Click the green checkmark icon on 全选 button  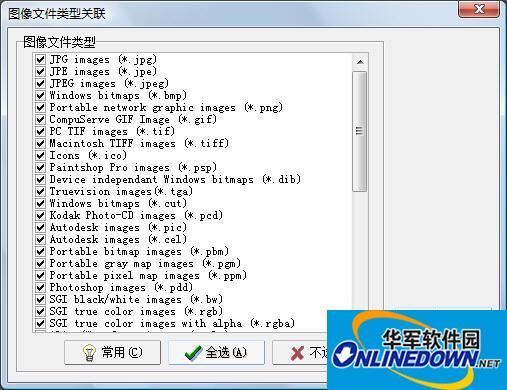(x=193, y=353)
